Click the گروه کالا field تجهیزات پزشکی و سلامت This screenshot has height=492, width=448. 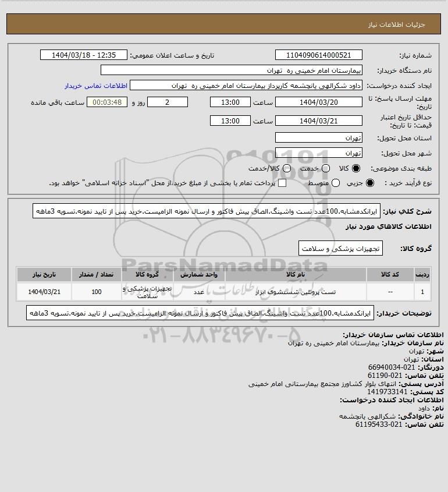coord(340,248)
